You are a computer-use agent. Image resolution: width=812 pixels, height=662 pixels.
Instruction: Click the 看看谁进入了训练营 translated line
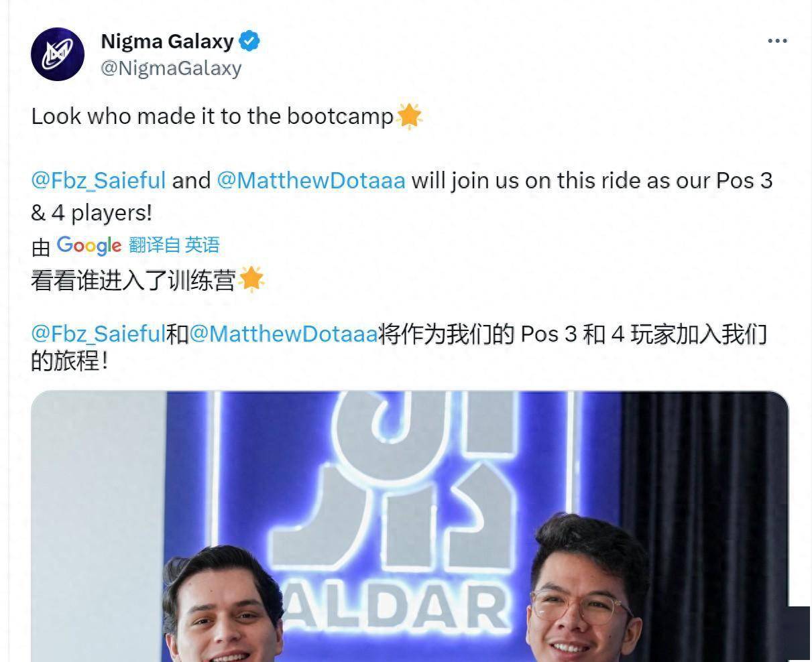tap(133, 279)
